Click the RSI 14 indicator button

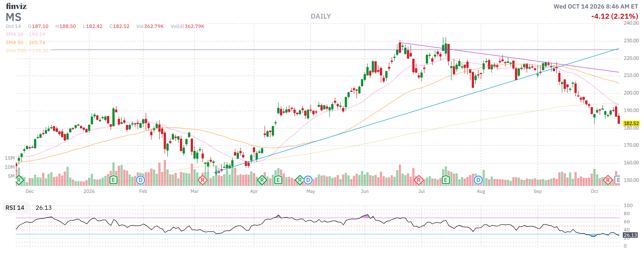[x=15, y=208]
